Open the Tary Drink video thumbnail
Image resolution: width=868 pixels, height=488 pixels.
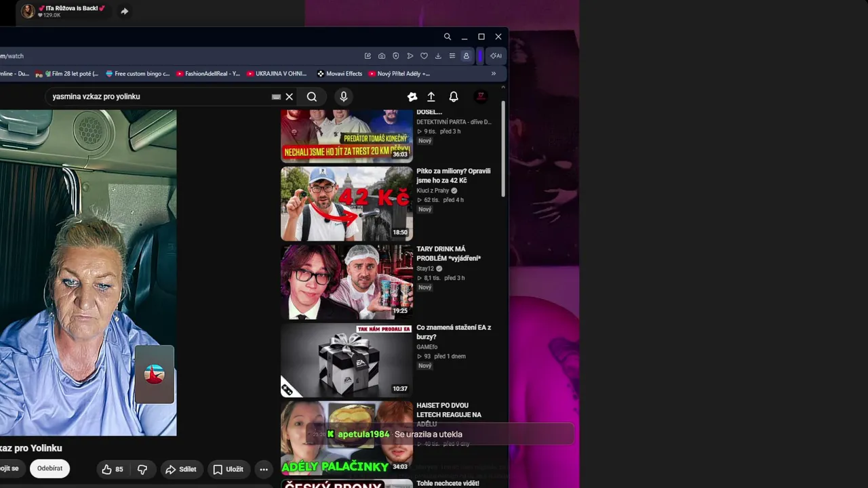coord(347,282)
